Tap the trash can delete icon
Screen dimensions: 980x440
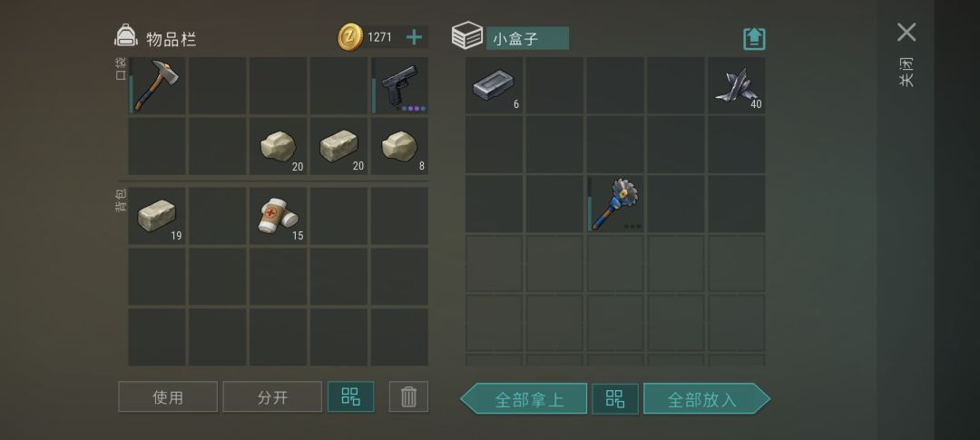pyautogui.click(x=408, y=396)
